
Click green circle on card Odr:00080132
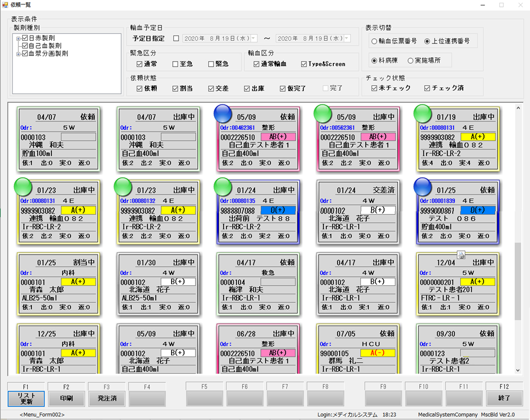click(x=123, y=187)
